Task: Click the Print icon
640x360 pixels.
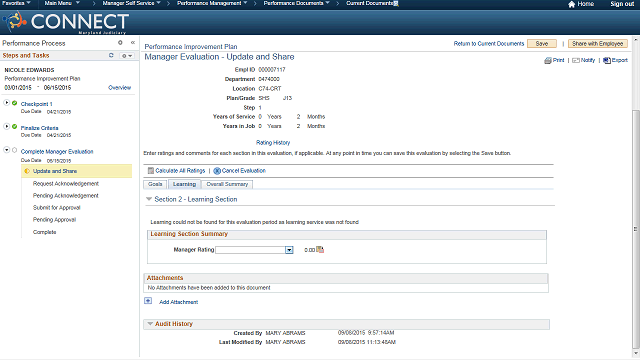Action: (548, 60)
